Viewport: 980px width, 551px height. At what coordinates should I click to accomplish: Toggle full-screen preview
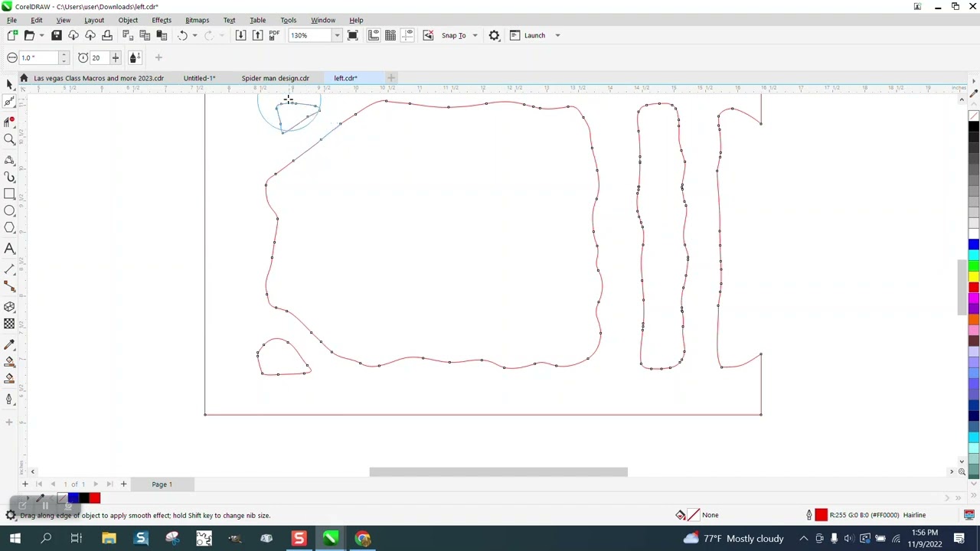tap(353, 35)
